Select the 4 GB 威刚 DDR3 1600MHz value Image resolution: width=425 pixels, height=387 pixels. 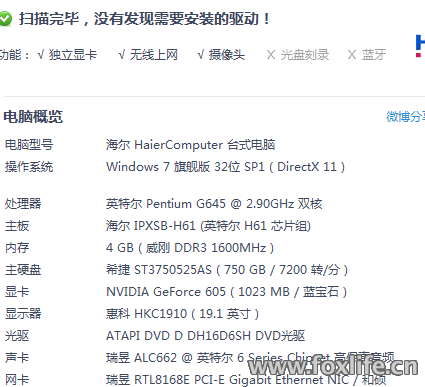190,248
